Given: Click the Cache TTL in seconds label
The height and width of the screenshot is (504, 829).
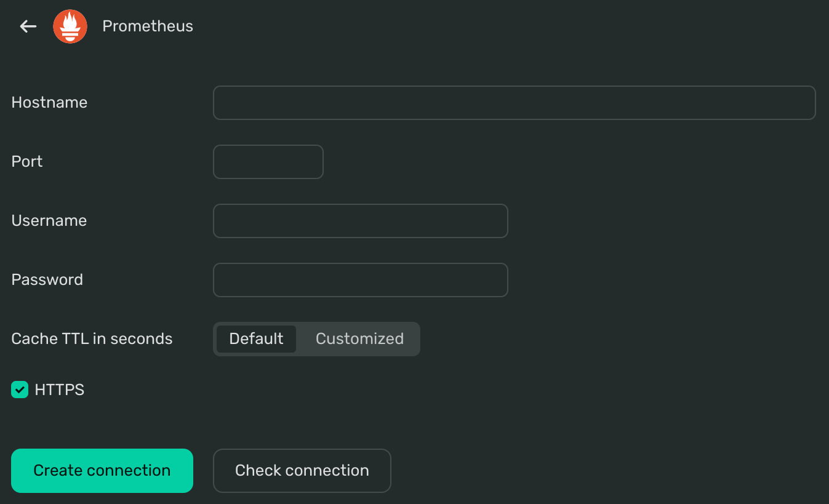Looking at the screenshot, I should pyautogui.click(x=92, y=339).
